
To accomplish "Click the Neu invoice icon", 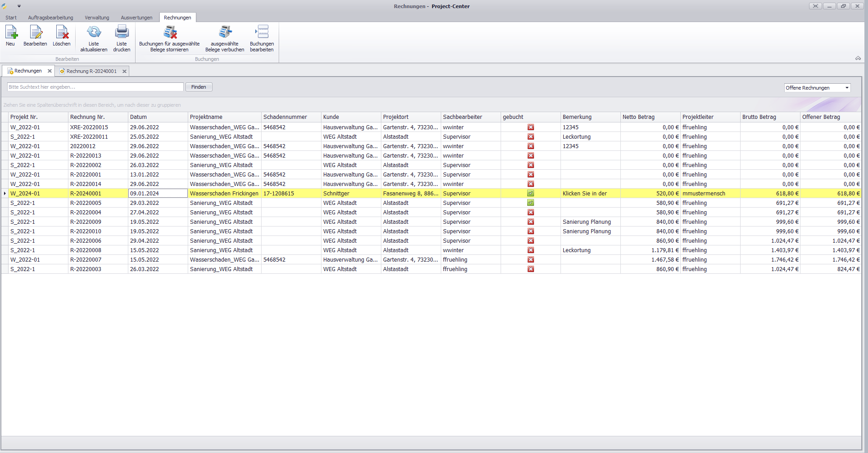I will (x=11, y=32).
